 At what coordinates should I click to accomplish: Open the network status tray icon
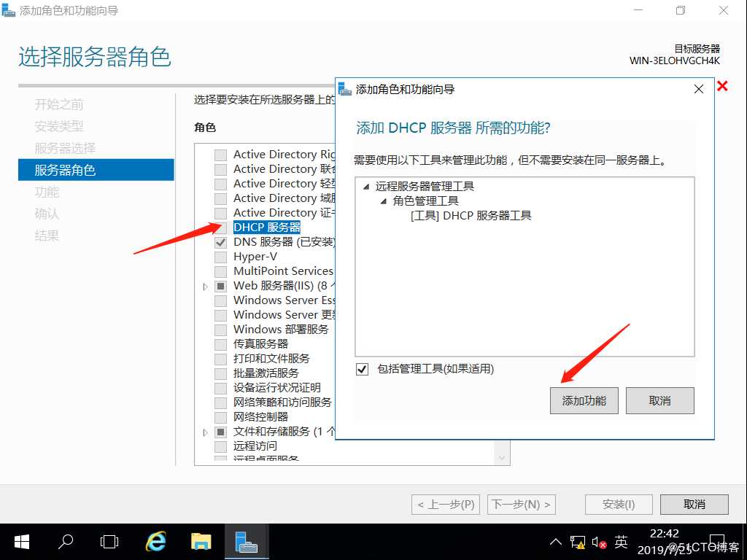pyautogui.click(x=578, y=542)
